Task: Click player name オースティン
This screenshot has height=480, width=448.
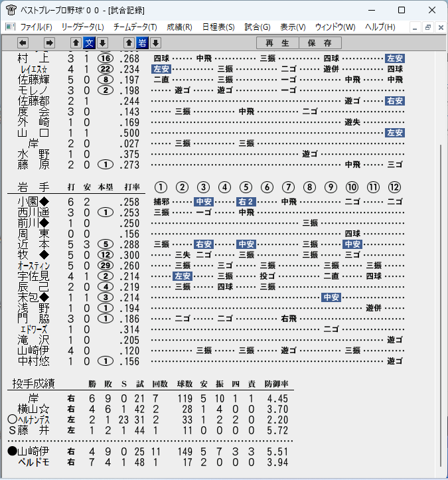Action: click(33, 266)
